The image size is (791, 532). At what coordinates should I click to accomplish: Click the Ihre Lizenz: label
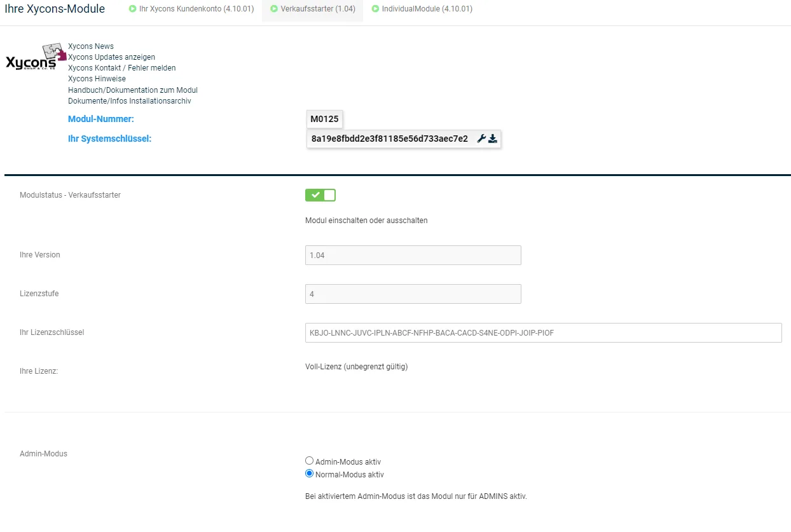[39, 371]
